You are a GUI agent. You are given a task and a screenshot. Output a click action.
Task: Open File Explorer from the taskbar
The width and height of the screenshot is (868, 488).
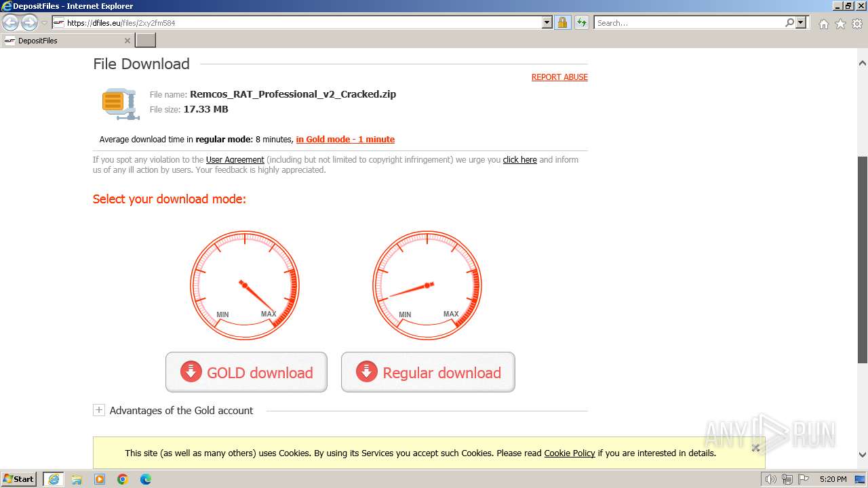(x=77, y=479)
